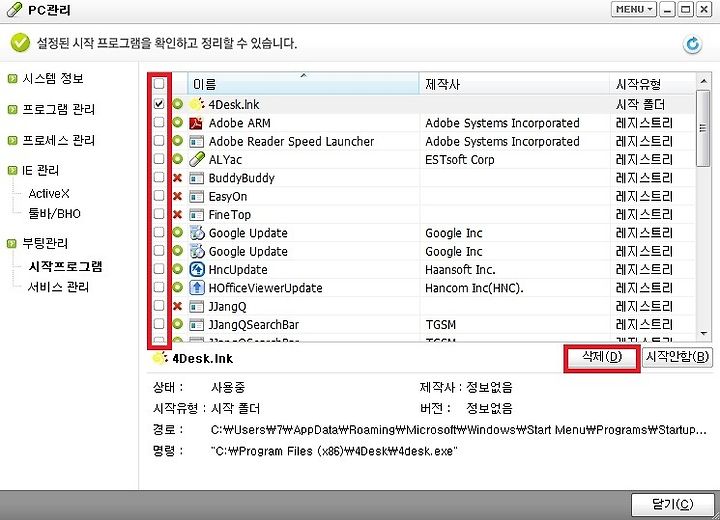Image resolution: width=720 pixels, height=520 pixels.
Task: Click the BuddyBuddy program window icon
Action: [197, 178]
